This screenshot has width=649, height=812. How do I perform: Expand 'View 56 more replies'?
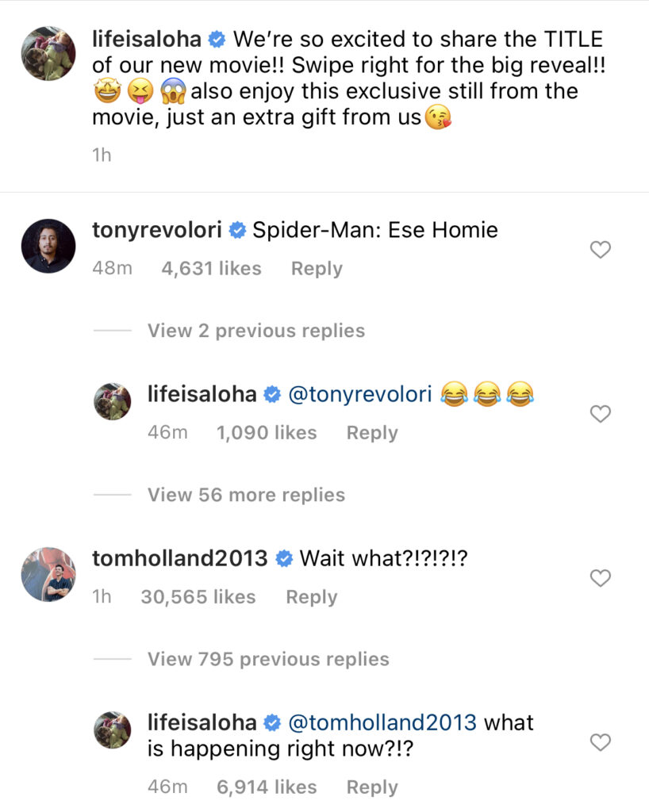[x=246, y=495]
